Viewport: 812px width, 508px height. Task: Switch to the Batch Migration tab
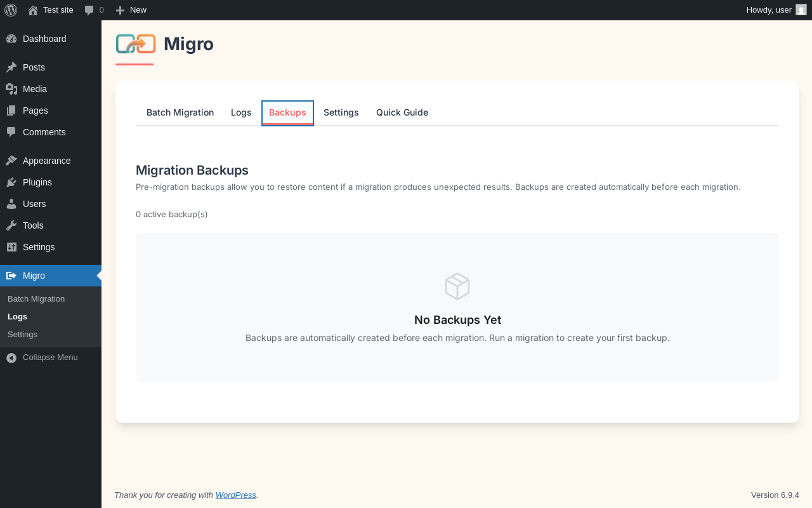[180, 112]
